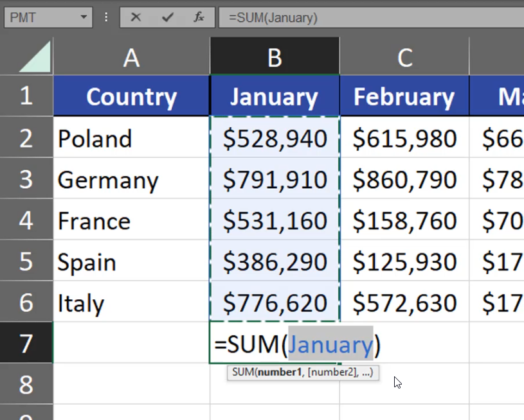Confirm the formula with the checkmark icon

[168, 17]
